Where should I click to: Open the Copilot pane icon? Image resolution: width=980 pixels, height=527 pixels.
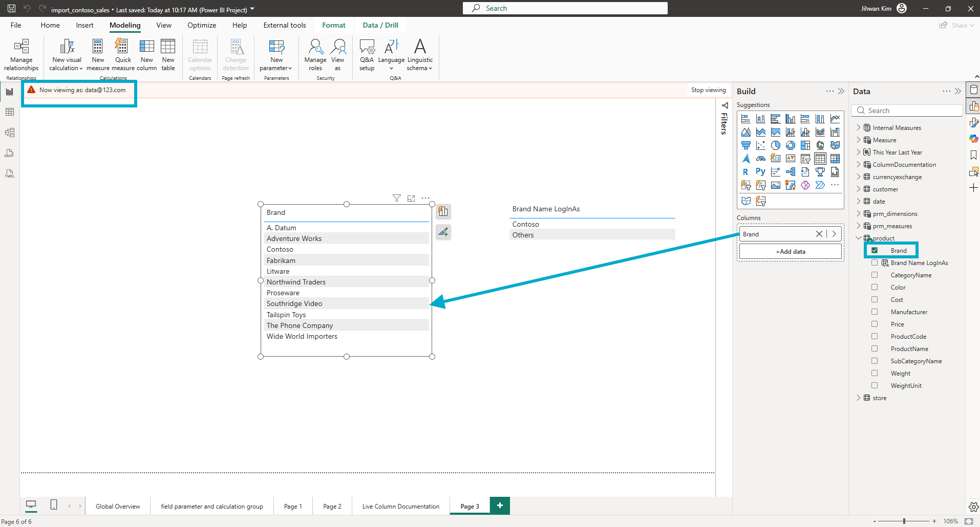click(973, 139)
